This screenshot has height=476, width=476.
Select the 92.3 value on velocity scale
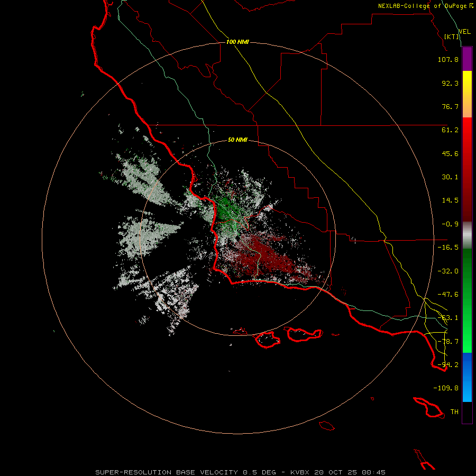pyautogui.click(x=450, y=83)
